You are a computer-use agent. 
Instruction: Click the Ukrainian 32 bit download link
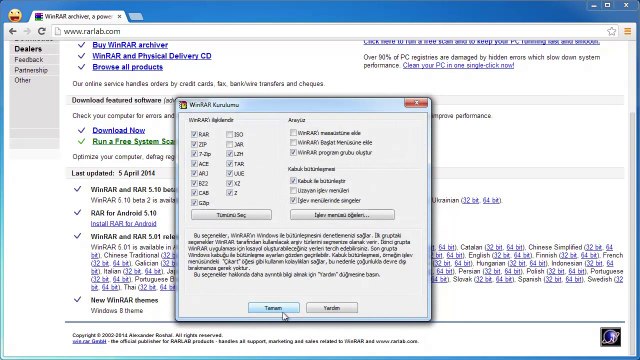pyautogui.click(x=471, y=200)
